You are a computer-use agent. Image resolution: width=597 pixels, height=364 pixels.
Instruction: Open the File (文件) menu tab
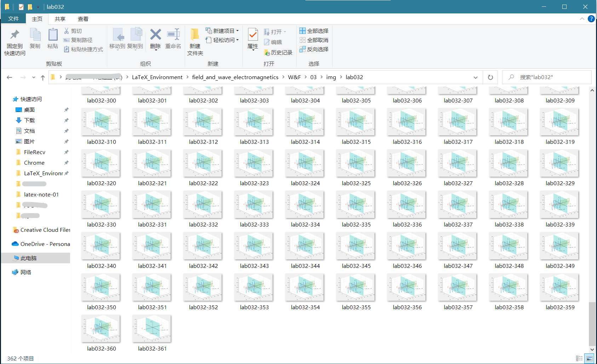pos(13,19)
